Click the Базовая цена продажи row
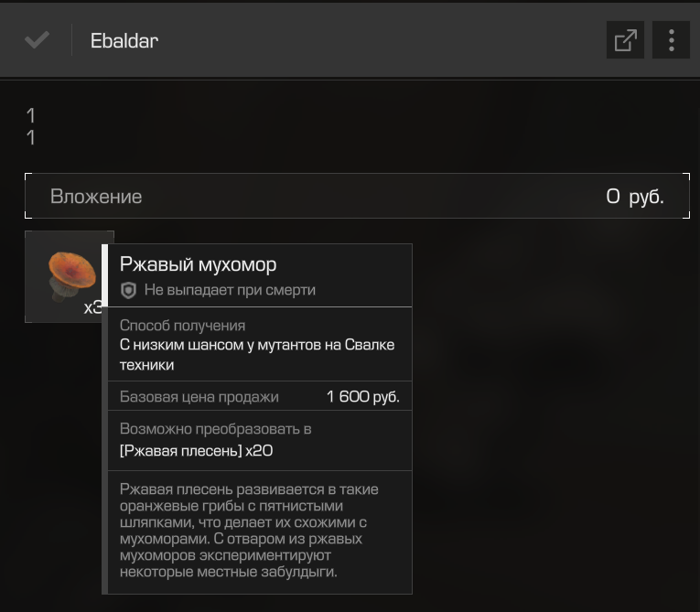700x612 pixels. tap(260, 396)
